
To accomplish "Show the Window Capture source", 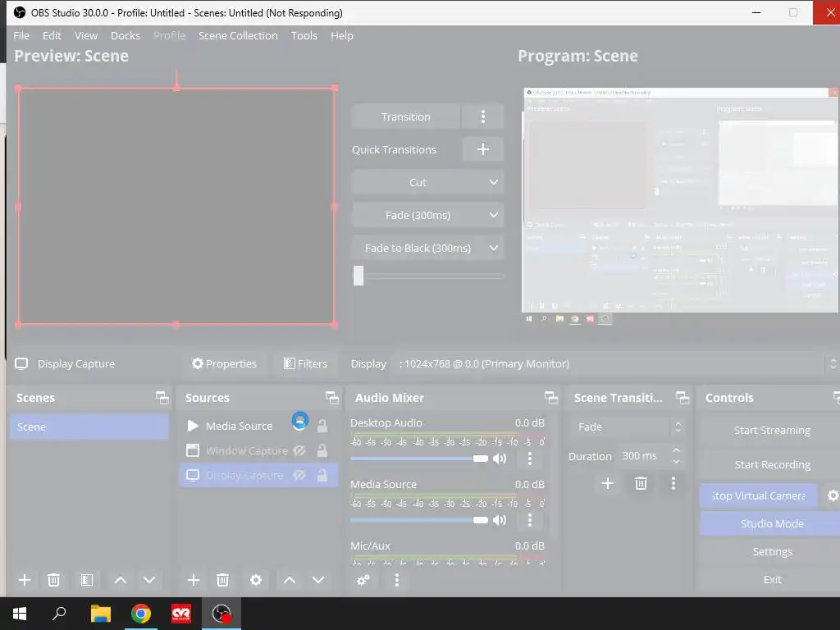I will click(x=300, y=450).
